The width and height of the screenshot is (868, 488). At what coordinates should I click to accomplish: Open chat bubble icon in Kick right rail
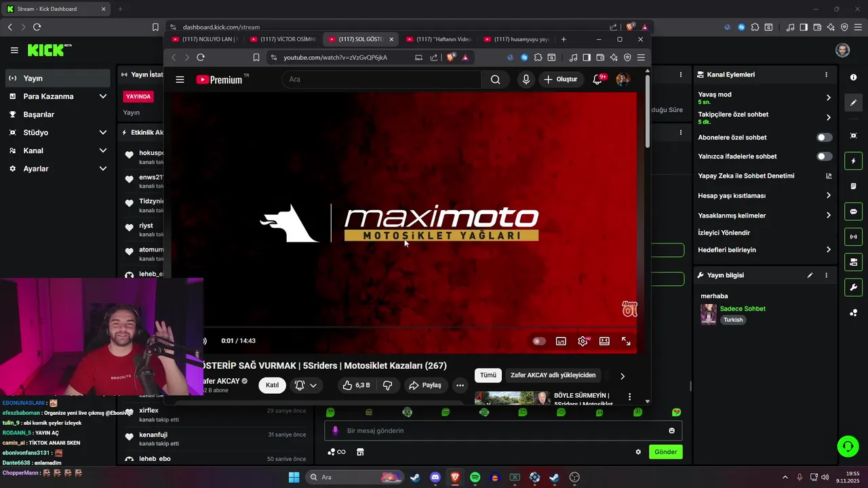pyautogui.click(x=853, y=211)
